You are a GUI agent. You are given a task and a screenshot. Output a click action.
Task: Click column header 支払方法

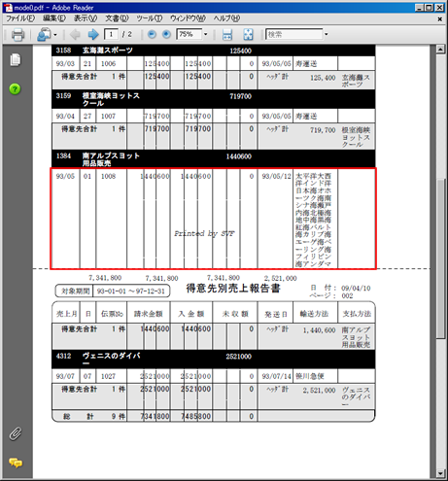tap(357, 314)
